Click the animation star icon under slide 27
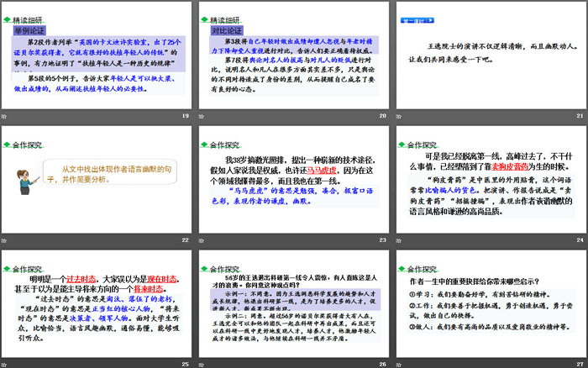This screenshot has height=368, width=588. coord(399,365)
